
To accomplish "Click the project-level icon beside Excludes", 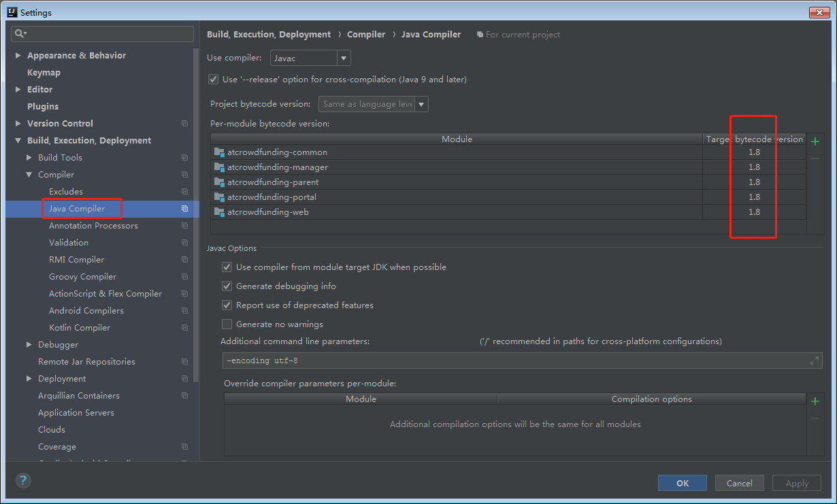I will [x=184, y=192].
